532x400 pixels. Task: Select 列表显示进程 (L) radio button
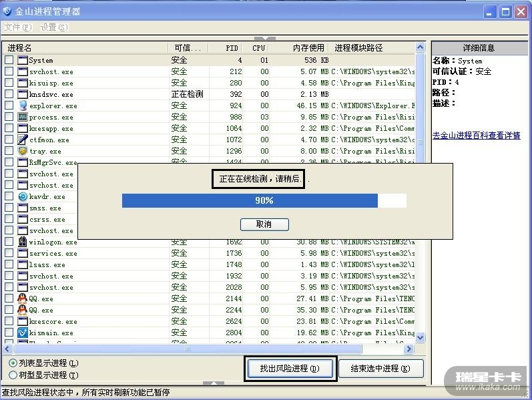(x=13, y=363)
